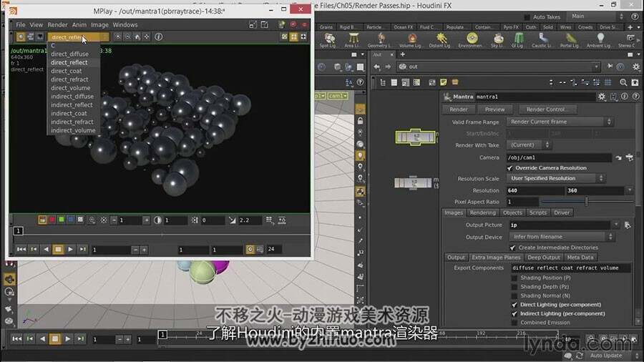Click the main timeline frame marker

pyautogui.click(x=162, y=335)
